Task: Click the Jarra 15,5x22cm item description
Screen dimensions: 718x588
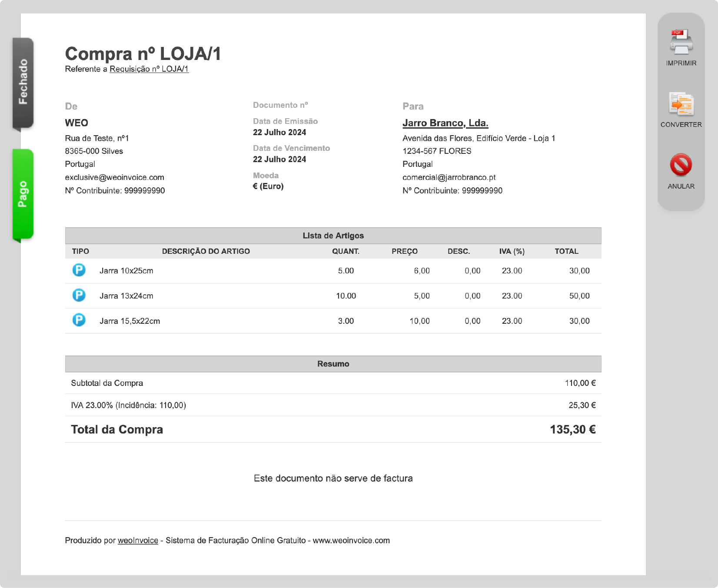Action: pyautogui.click(x=130, y=321)
